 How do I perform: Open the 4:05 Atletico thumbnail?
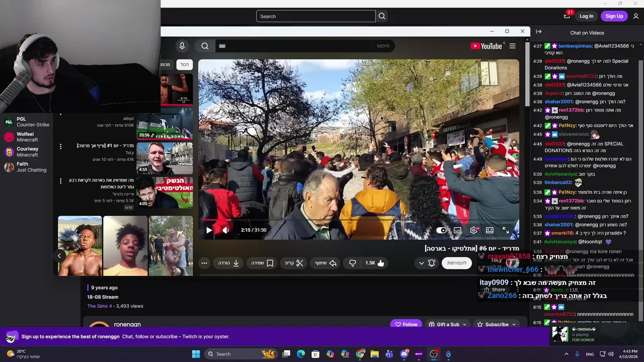165,192
